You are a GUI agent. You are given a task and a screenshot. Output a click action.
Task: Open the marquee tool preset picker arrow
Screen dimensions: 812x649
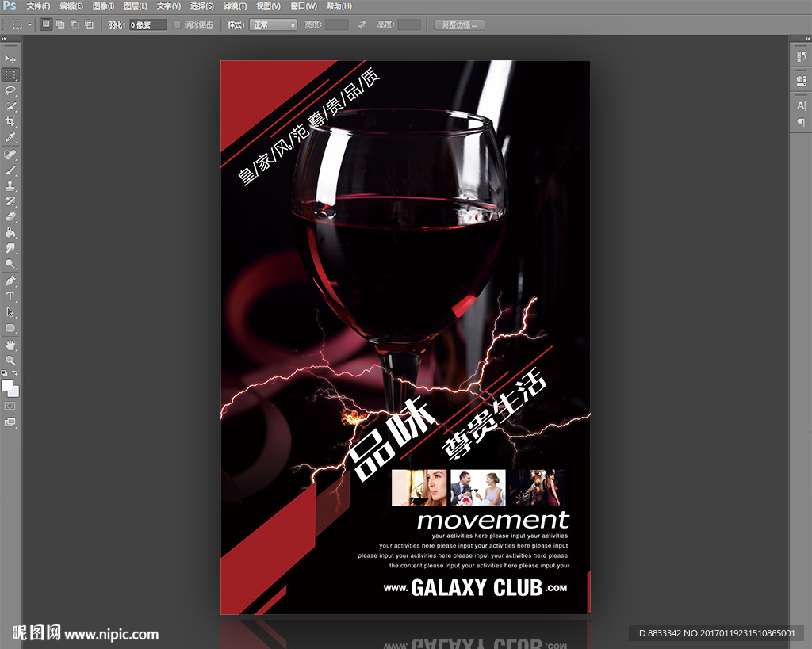[x=29, y=25]
